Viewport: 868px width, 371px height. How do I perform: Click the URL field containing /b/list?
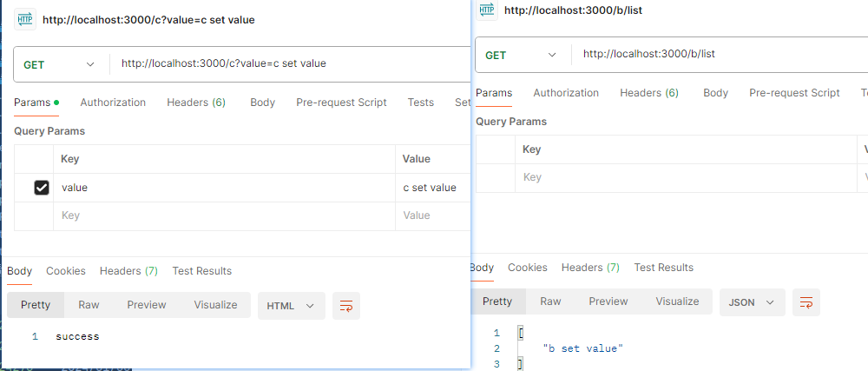720,54
